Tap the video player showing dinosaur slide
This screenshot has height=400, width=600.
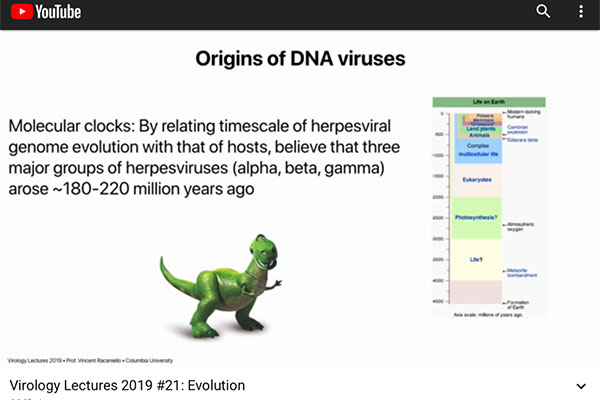300,199
